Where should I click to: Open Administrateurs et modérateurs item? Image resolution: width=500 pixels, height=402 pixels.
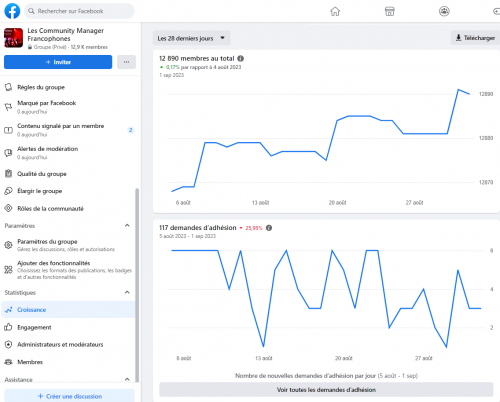click(x=68, y=344)
